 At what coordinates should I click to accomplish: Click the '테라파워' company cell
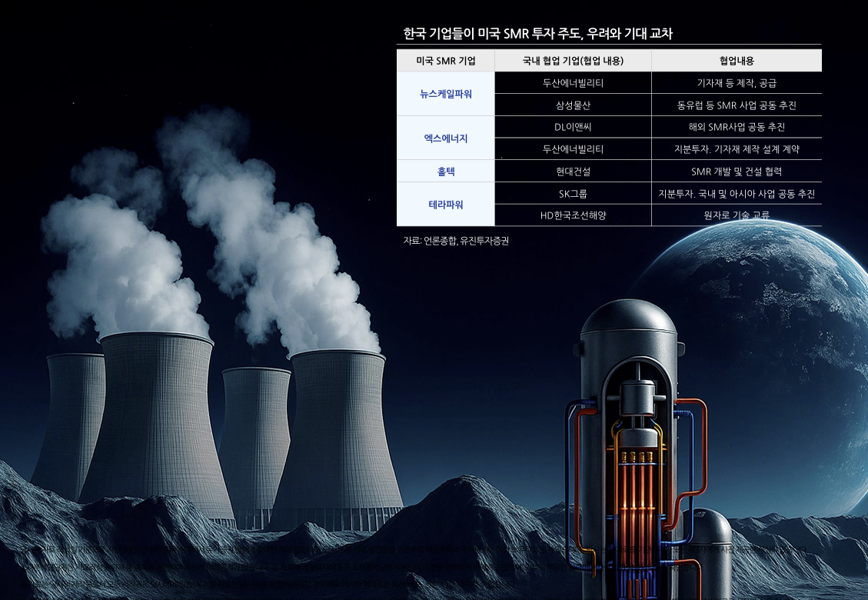point(445,205)
